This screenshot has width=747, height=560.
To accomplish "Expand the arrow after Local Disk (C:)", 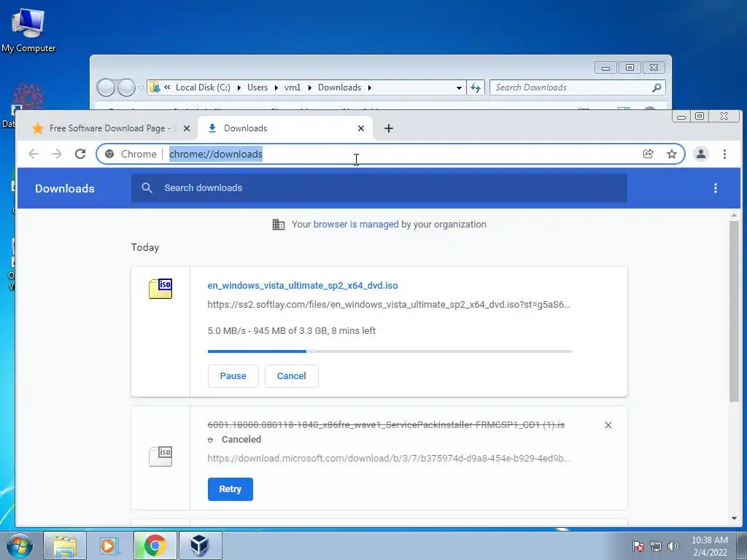I will 239,87.
